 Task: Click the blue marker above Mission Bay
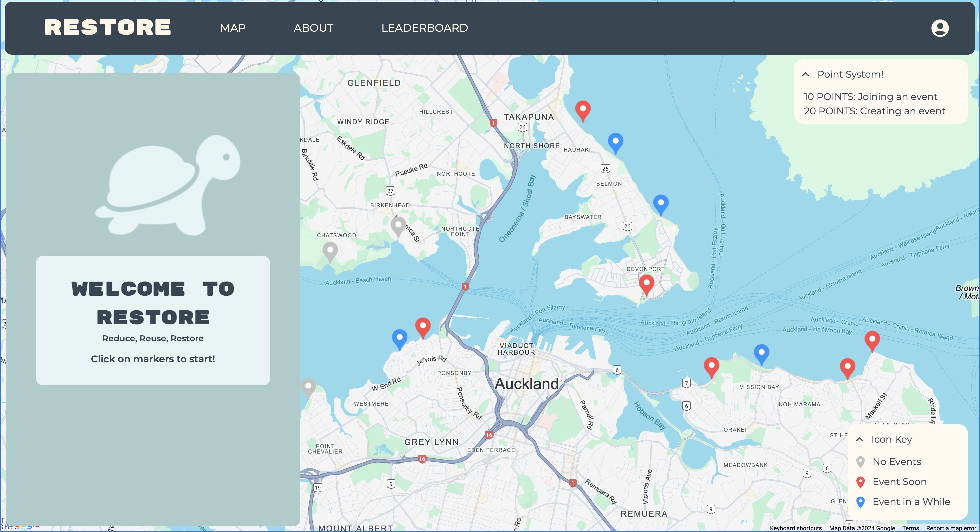(x=761, y=353)
